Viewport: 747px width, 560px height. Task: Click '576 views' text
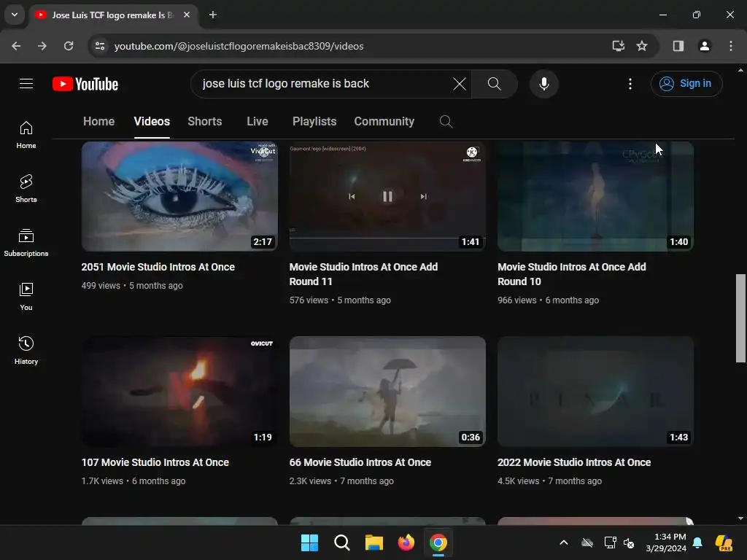309,300
